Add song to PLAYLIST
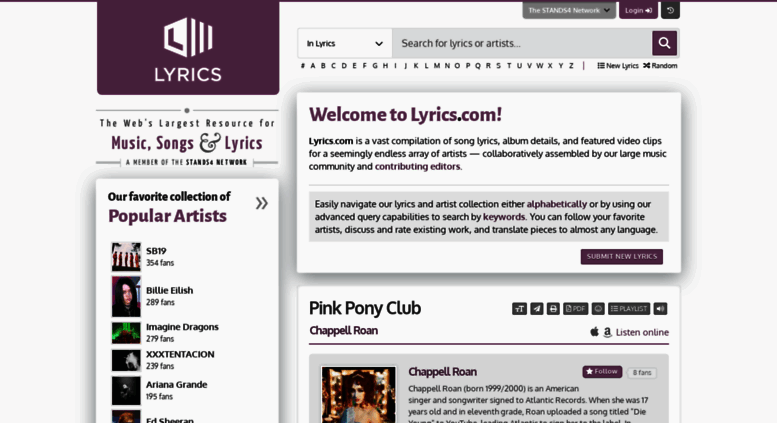Viewport: 777px width, 423px height. pos(629,309)
